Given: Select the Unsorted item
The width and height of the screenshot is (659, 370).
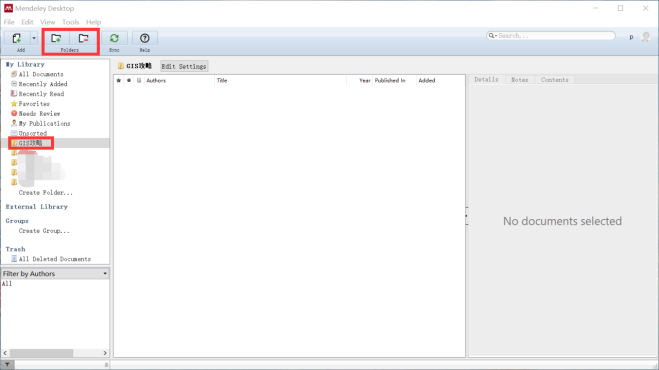Looking at the screenshot, I should pyautogui.click(x=32, y=133).
